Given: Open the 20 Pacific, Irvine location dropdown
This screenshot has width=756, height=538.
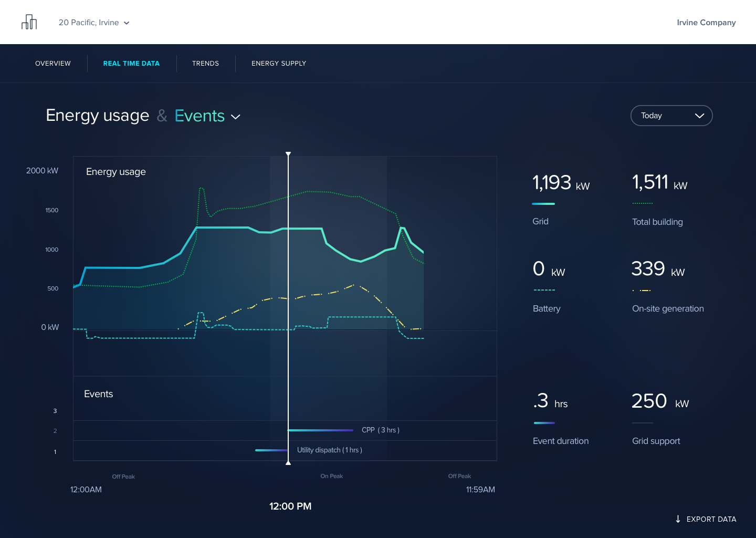Looking at the screenshot, I should click(94, 23).
